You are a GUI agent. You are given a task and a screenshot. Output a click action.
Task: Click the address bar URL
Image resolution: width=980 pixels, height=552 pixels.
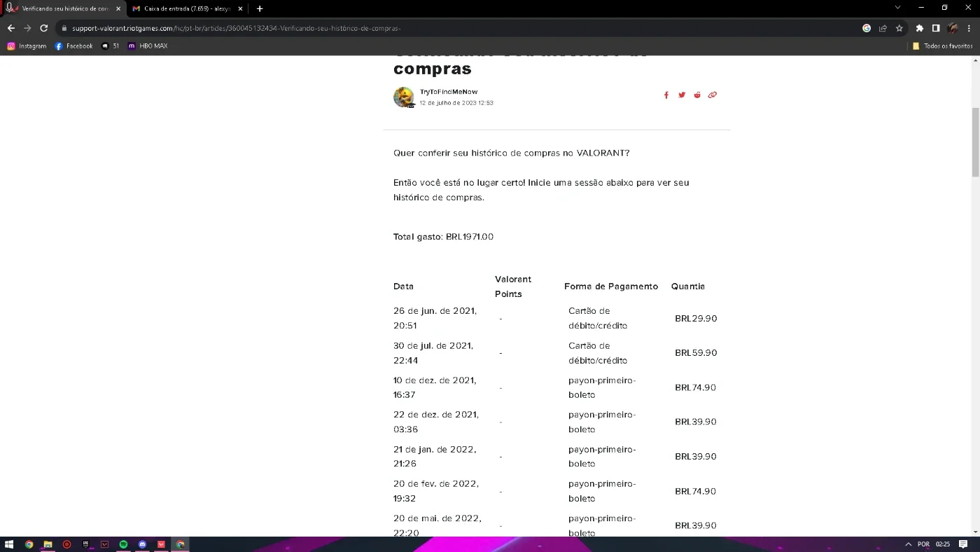click(236, 29)
